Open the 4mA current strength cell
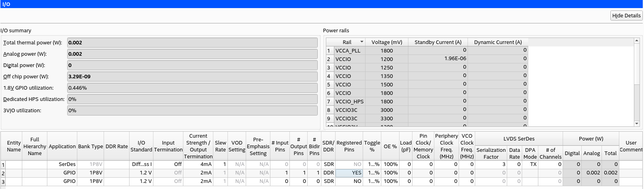The width and height of the screenshot is (644, 189). pos(198,164)
